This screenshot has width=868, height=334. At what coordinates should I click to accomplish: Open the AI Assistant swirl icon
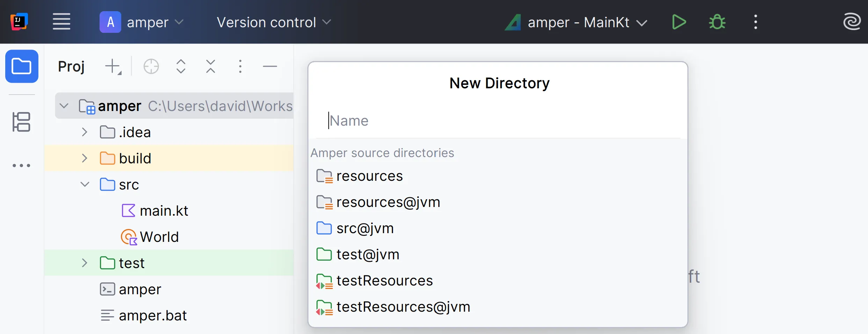pyautogui.click(x=852, y=22)
